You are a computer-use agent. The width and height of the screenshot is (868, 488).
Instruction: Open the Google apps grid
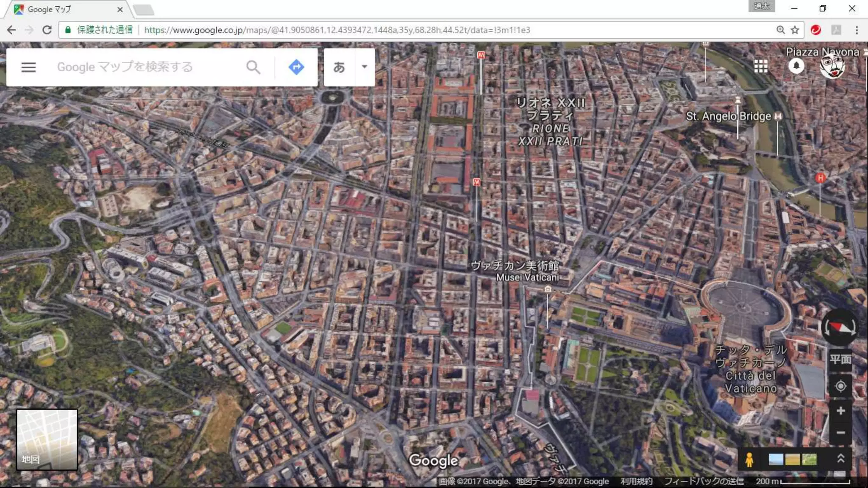click(x=761, y=66)
